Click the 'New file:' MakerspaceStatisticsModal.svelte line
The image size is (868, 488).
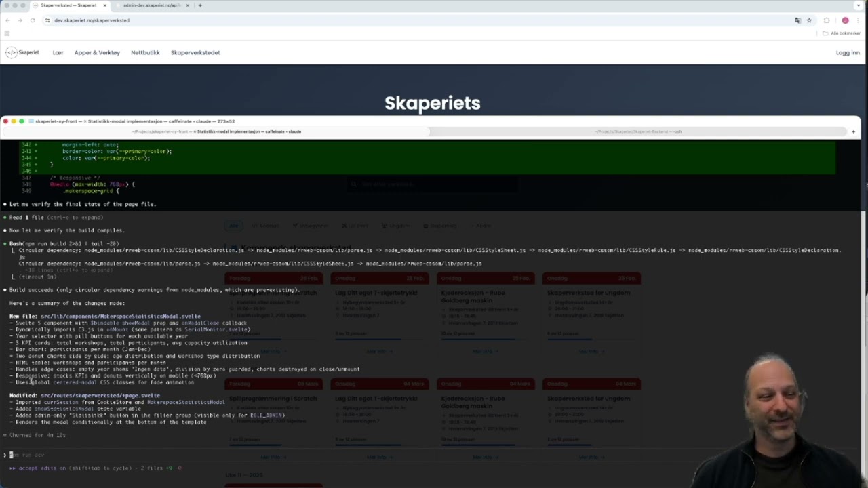[x=105, y=317]
